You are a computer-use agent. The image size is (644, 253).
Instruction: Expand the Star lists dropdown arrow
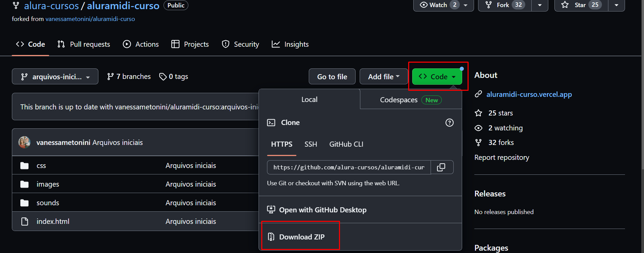coord(617,5)
